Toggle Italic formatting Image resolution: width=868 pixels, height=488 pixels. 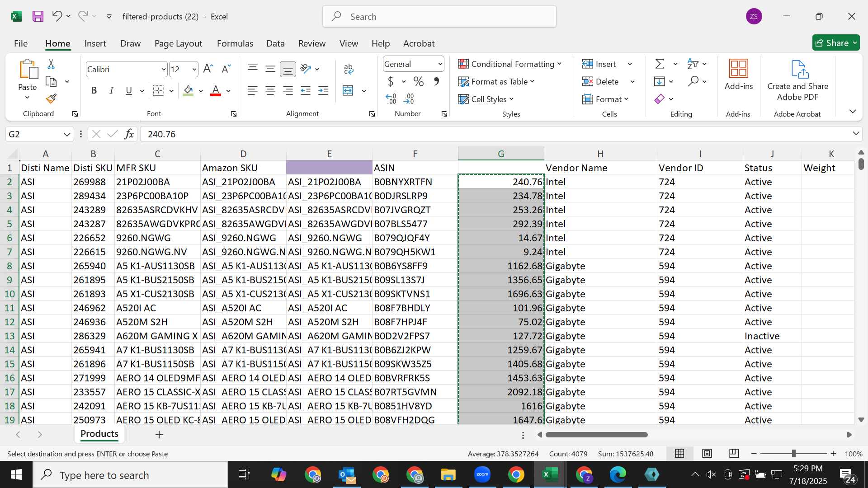point(111,91)
